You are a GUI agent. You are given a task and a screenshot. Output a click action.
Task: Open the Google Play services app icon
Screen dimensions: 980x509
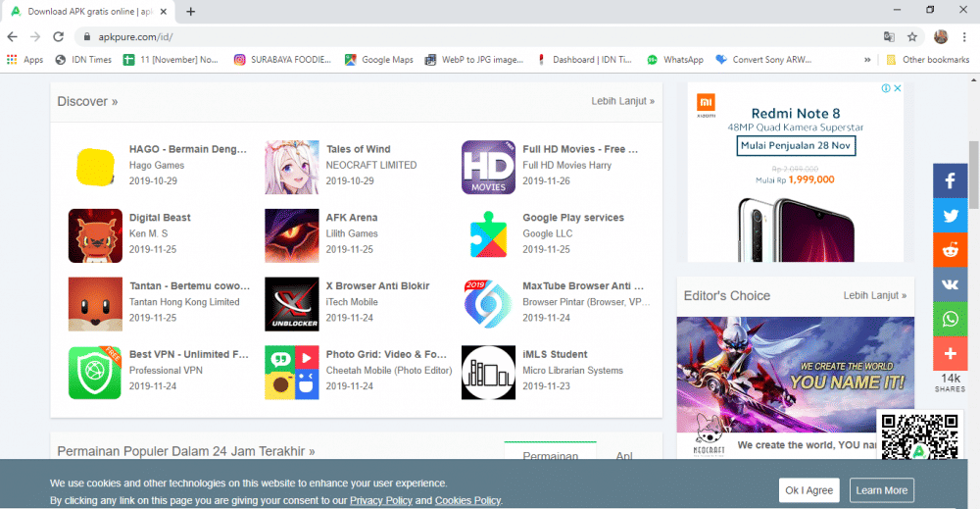488,235
